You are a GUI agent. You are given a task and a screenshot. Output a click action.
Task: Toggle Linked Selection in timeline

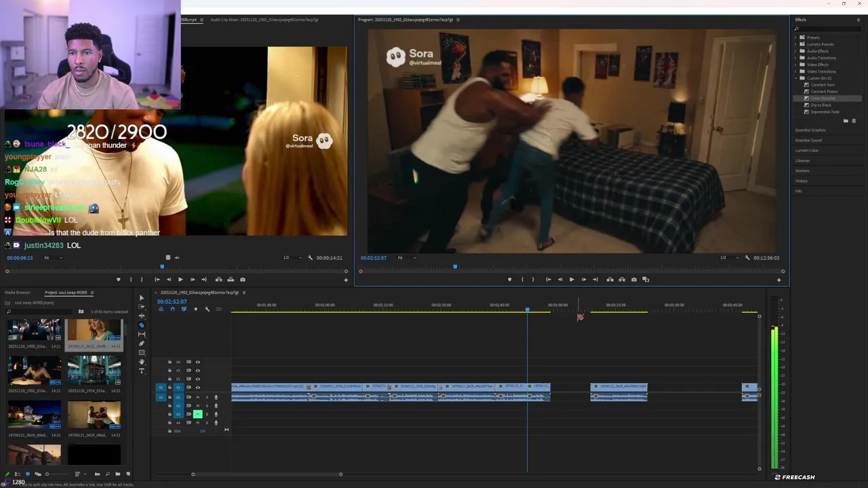coord(184,309)
